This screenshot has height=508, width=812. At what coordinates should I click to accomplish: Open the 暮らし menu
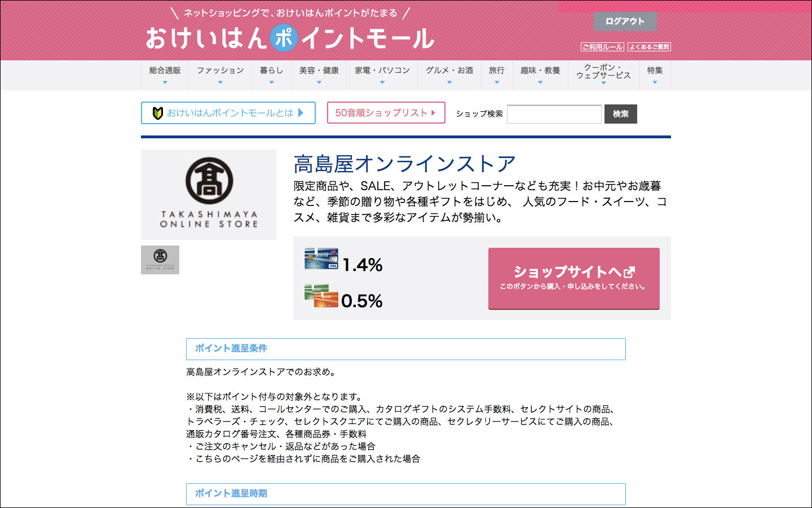[x=271, y=75]
